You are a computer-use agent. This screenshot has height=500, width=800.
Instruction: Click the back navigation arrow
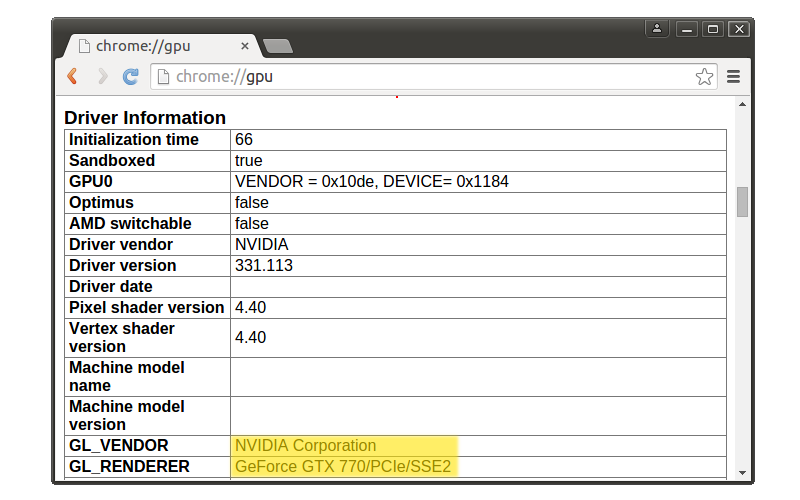(72, 76)
